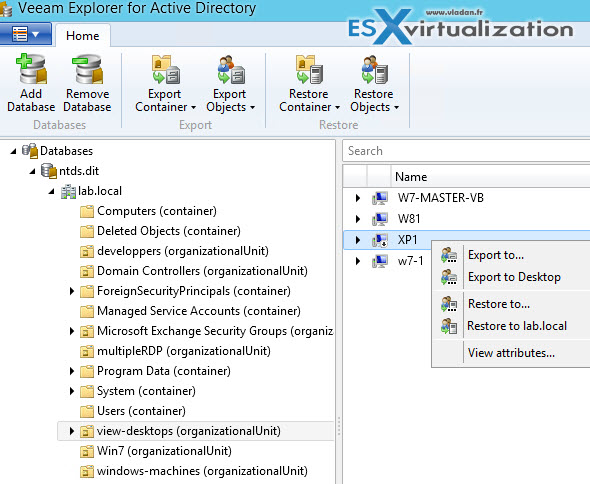
Task: Select Win7 (organizationalUnit) tree item
Action: 164,451
